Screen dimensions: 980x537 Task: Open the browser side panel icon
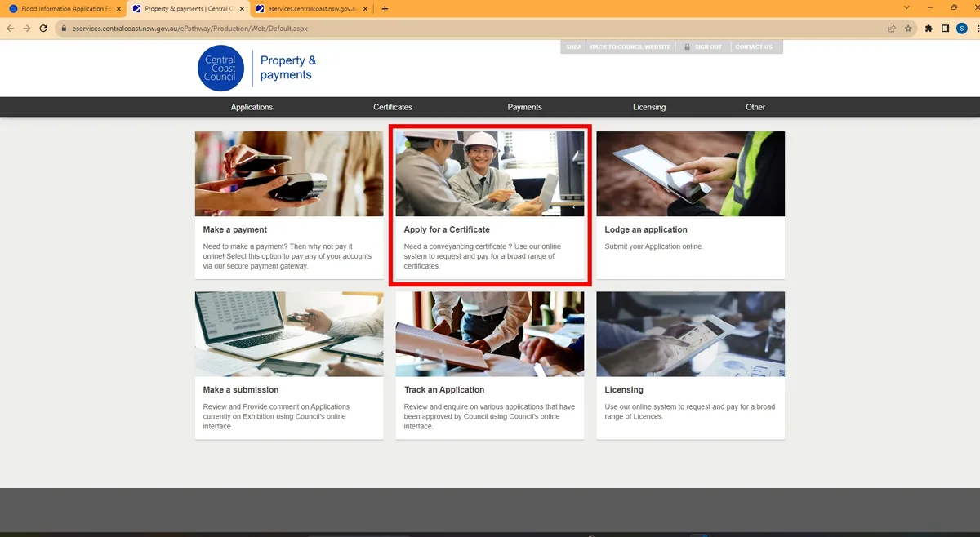click(945, 28)
